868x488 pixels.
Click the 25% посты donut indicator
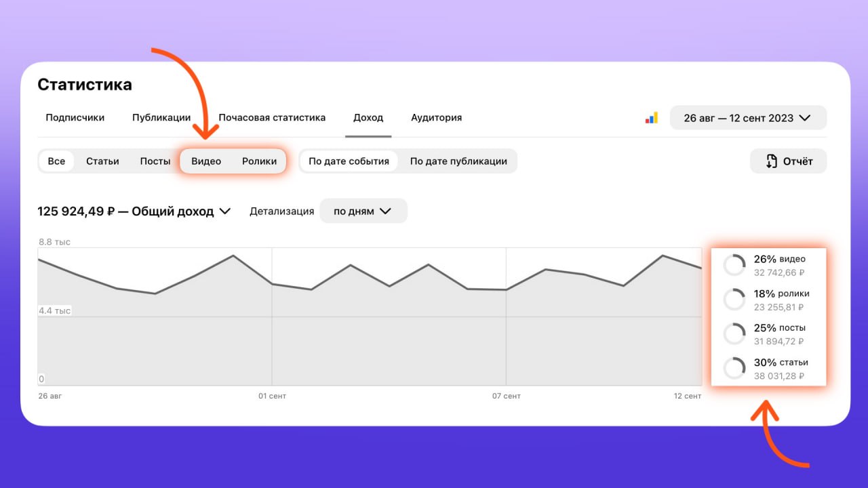click(x=734, y=334)
